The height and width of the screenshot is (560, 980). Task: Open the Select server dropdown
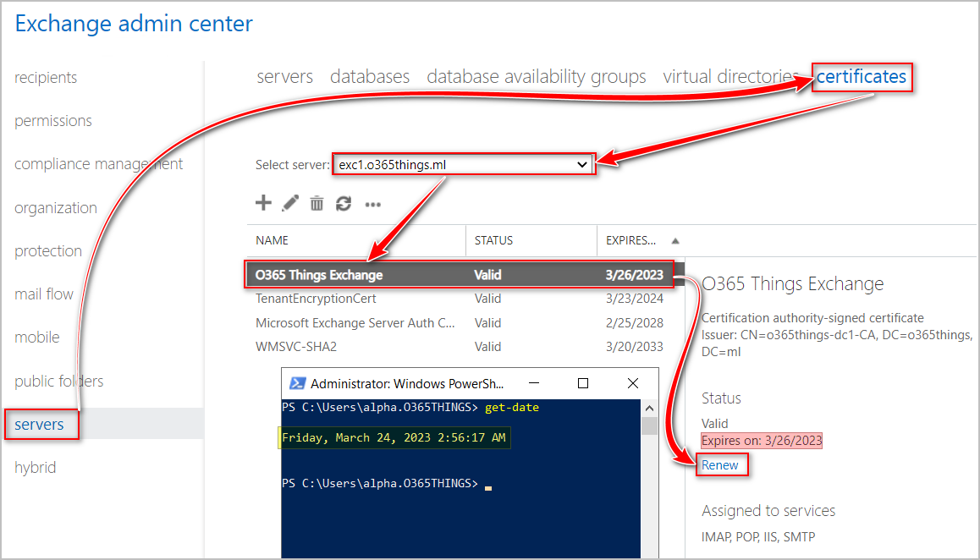point(463,165)
